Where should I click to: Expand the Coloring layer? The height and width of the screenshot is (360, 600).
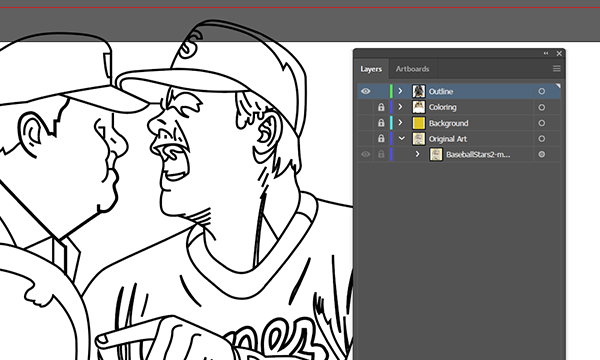400,107
